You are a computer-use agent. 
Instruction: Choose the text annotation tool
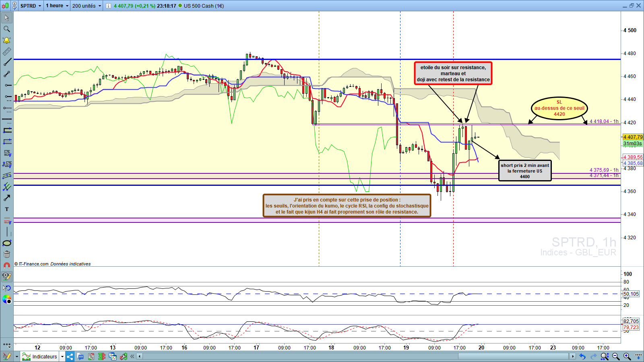pyautogui.click(x=7, y=209)
